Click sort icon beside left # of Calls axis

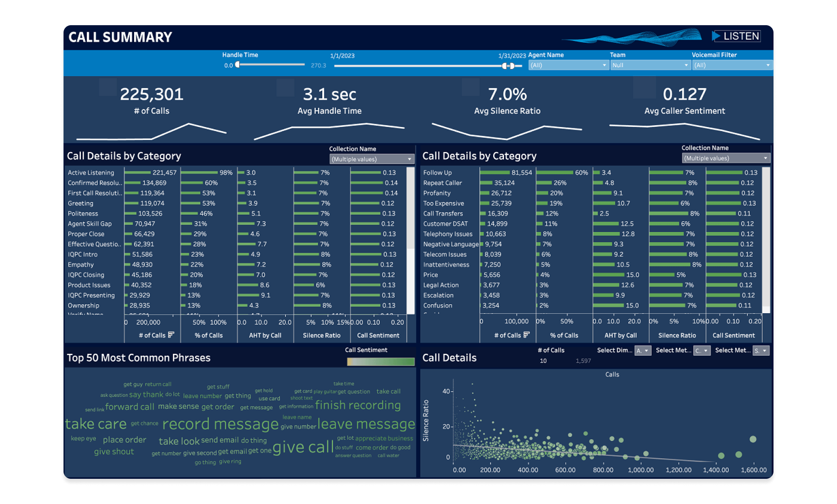click(x=171, y=335)
